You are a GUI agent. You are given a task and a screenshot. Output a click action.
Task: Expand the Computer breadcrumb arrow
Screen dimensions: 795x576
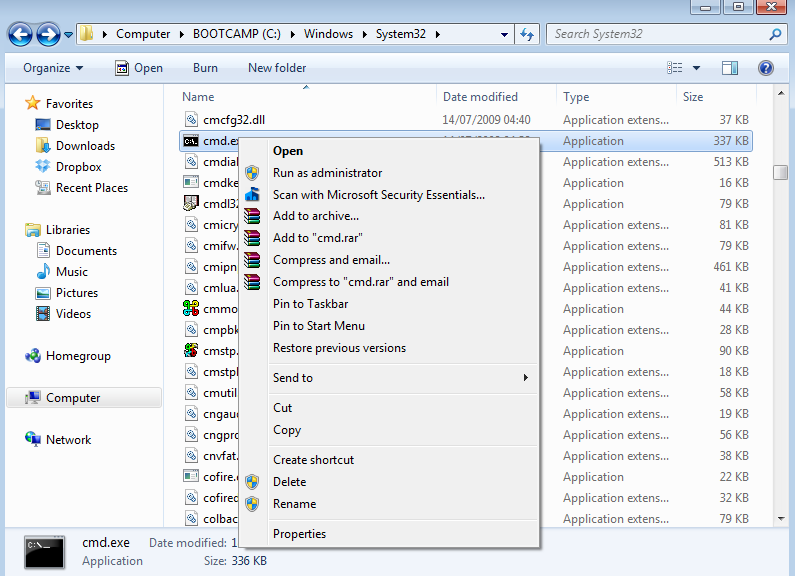tap(182, 34)
